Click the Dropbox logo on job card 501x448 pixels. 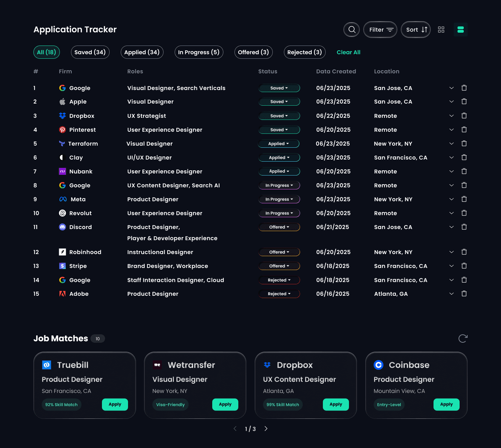coord(267,365)
